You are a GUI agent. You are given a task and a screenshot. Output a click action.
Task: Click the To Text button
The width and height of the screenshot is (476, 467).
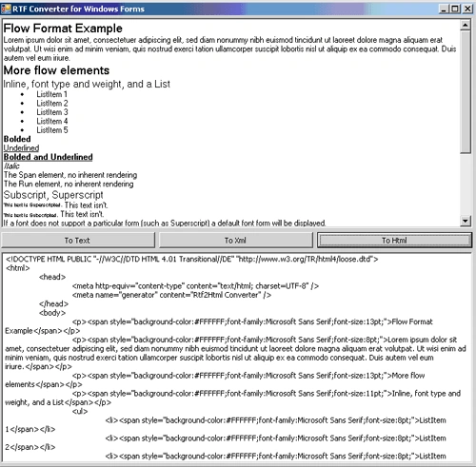coord(78,241)
